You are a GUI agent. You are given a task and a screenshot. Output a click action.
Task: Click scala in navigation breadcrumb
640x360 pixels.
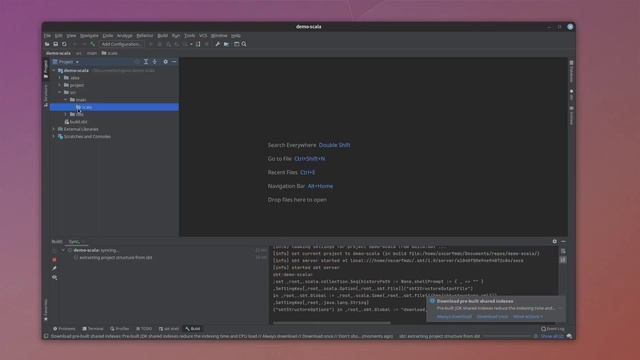pyautogui.click(x=109, y=53)
